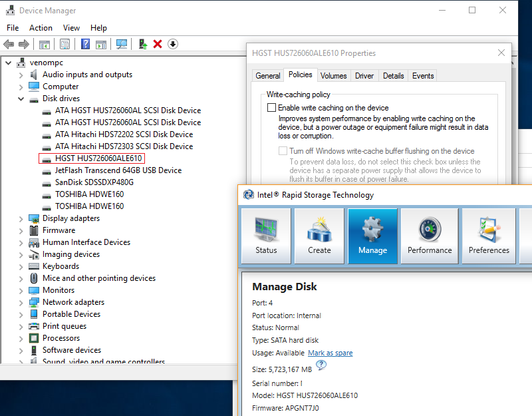
Task: Click the Size: 5,723,167 MB text
Action: 282,369
